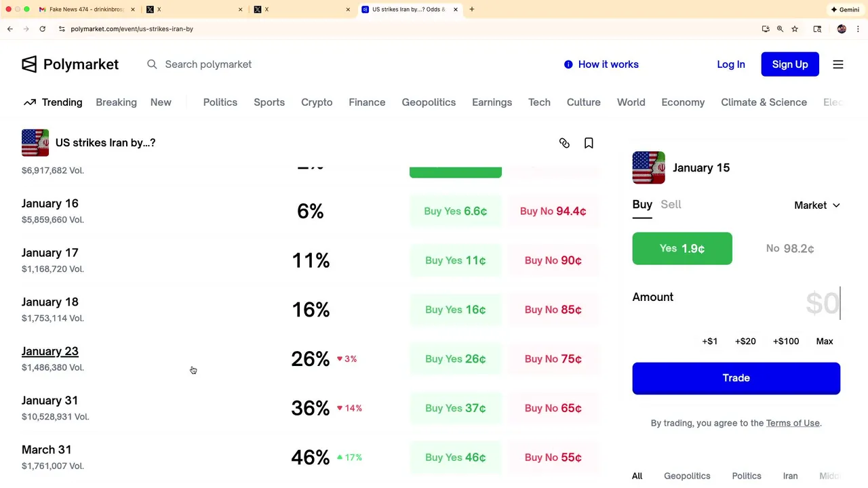868x488 pixels.
Task: Click the browser reload icon
Action: click(42, 29)
